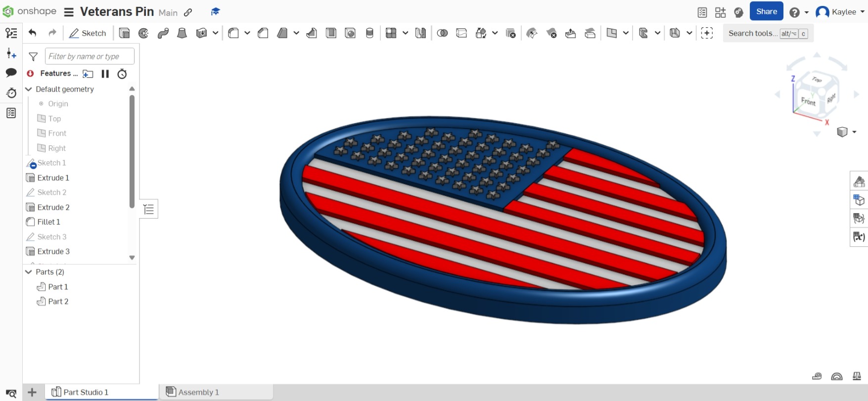Open the variable table icon on right edge
This screenshot has height=401, width=868.
pos(859,236)
